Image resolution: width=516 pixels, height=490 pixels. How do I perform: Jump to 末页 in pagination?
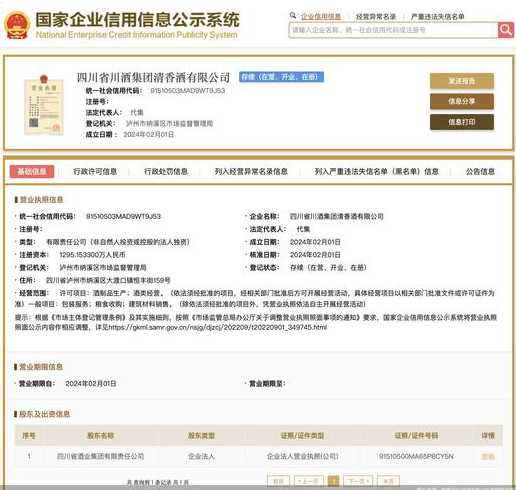(388, 481)
